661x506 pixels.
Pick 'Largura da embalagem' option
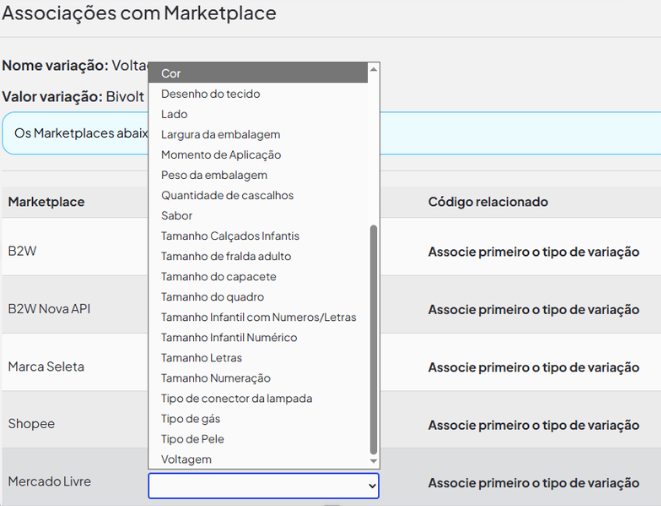pyautogui.click(x=220, y=134)
